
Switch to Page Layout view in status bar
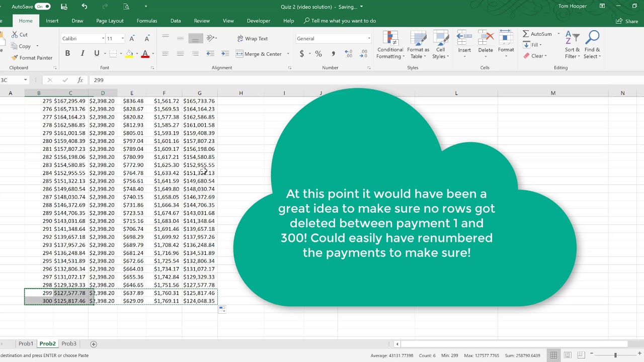567,355
